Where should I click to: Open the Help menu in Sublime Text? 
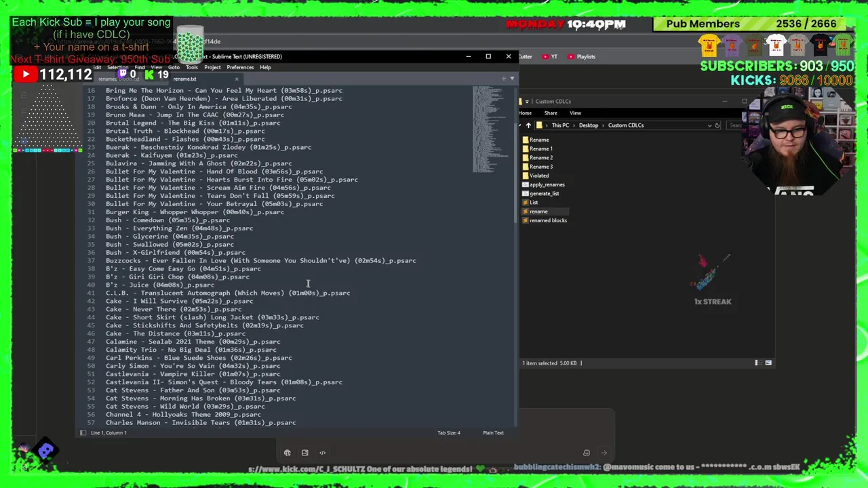(x=265, y=67)
